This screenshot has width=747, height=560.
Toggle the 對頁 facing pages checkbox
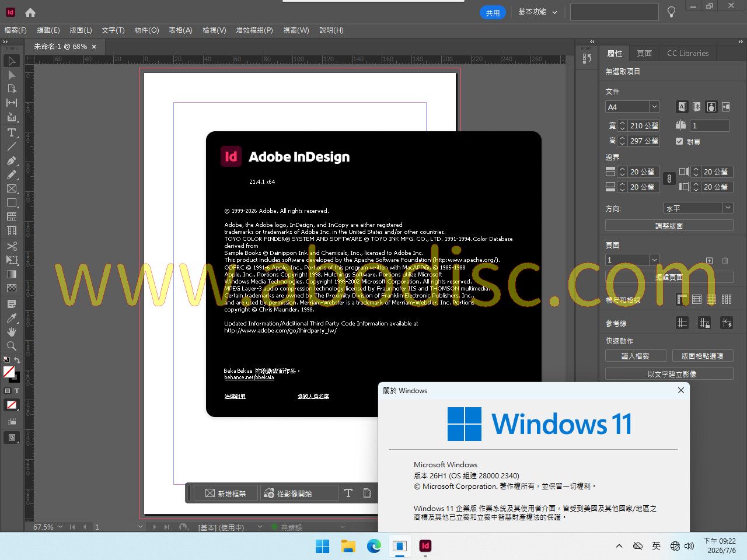679,141
